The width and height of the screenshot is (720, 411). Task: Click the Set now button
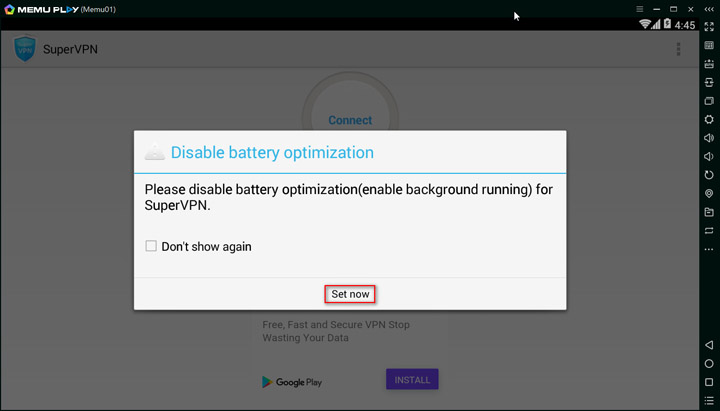350,294
